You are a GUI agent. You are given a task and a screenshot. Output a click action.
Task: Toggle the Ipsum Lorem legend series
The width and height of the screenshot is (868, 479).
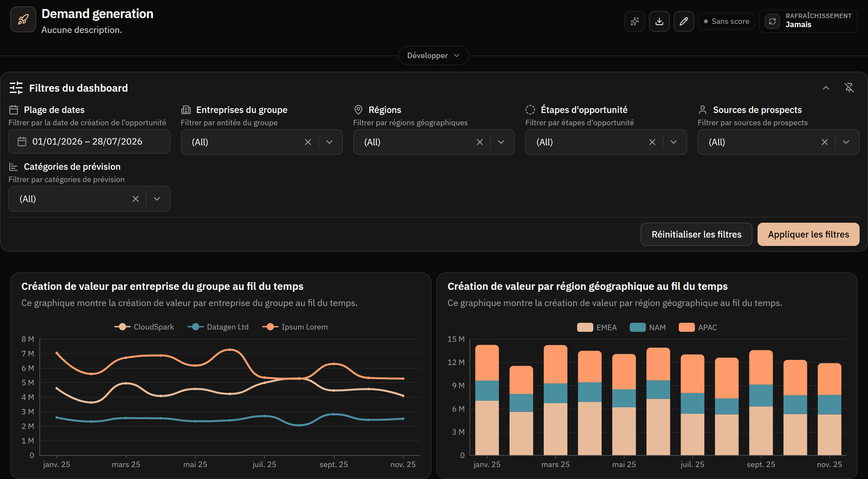(295, 327)
